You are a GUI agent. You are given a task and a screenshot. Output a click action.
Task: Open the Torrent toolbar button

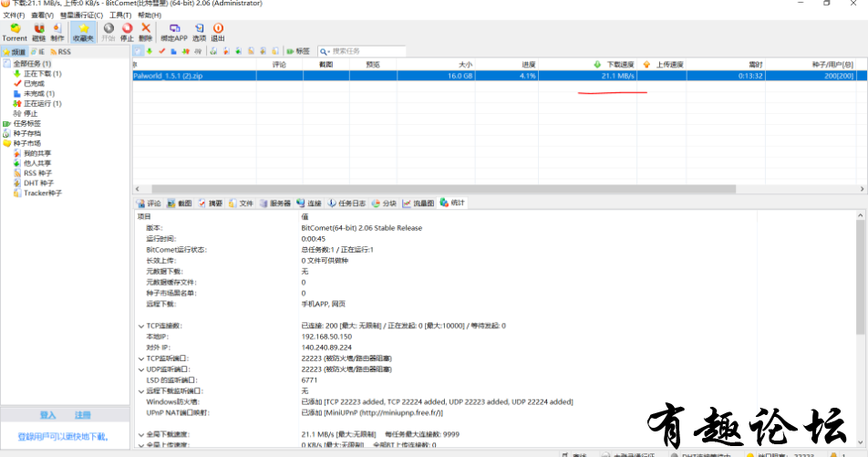click(x=15, y=32)
